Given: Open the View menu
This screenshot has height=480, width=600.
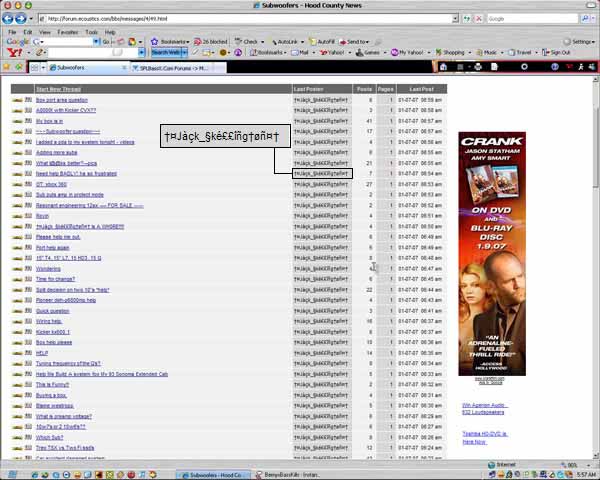Looking at the screenshot, I should pos(44,32).
